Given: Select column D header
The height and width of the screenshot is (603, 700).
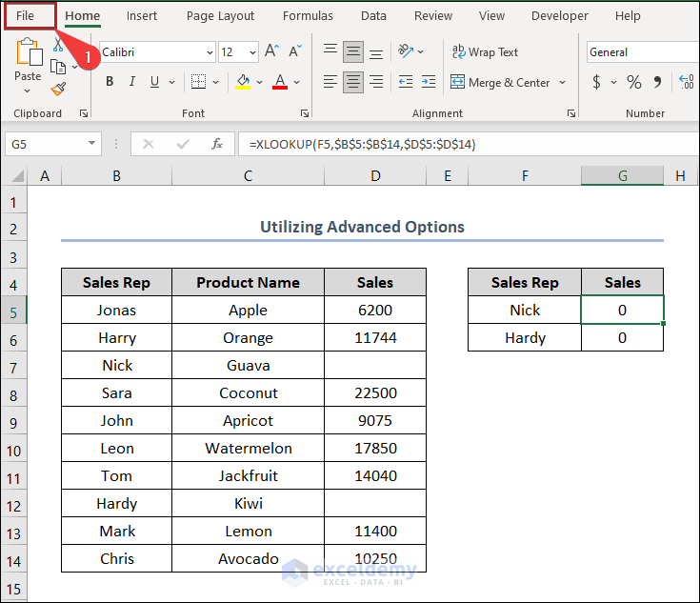Looking at the screenshot, I should coord(375,175).
